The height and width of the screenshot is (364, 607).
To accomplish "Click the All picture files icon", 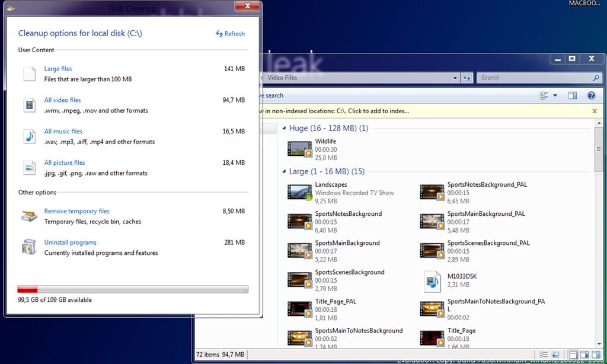I will (x=30, y=168).
